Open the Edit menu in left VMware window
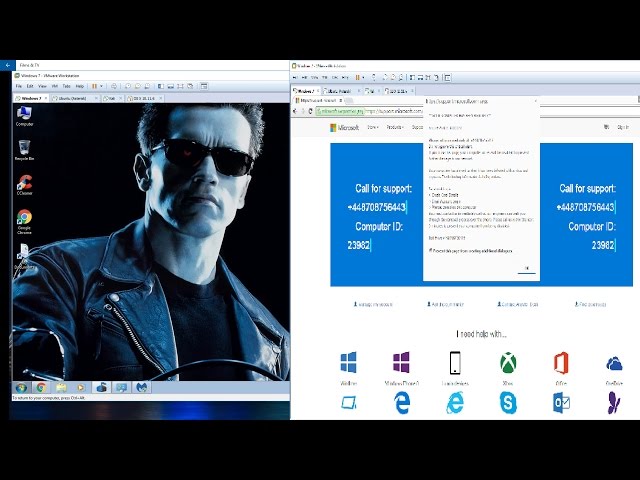Viewport: 640px width, 480px height. coord(30,86)
